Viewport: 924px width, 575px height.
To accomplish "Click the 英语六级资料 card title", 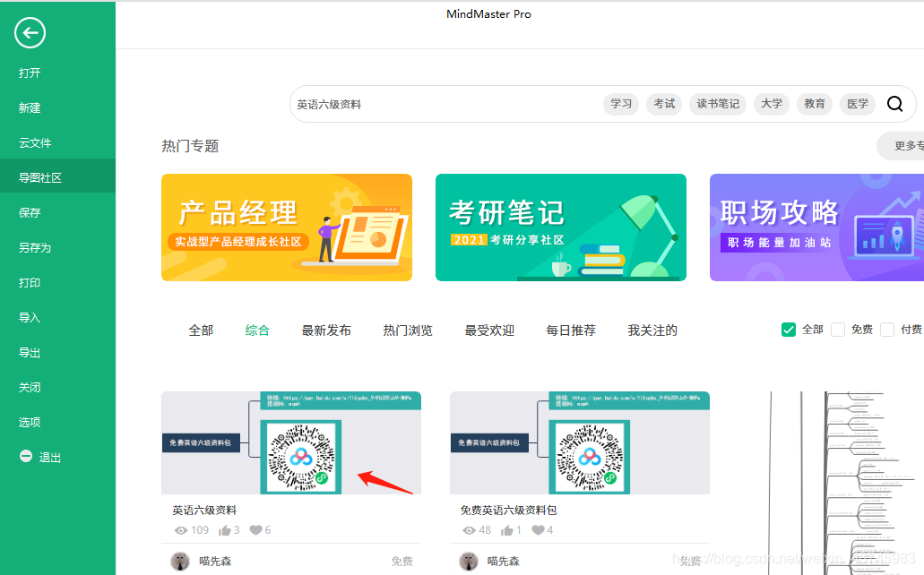I will [x=204, y=511].
